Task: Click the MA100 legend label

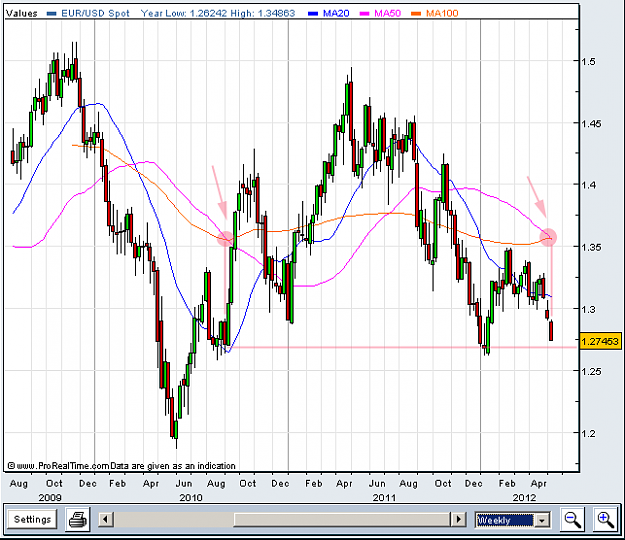Action: coord(442,13)
